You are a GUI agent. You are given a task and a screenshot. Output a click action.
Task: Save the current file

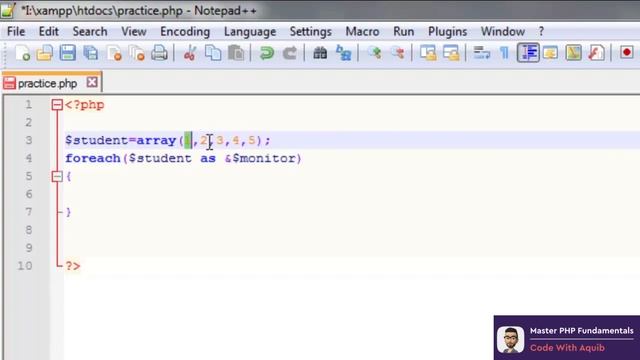point(67,53)
